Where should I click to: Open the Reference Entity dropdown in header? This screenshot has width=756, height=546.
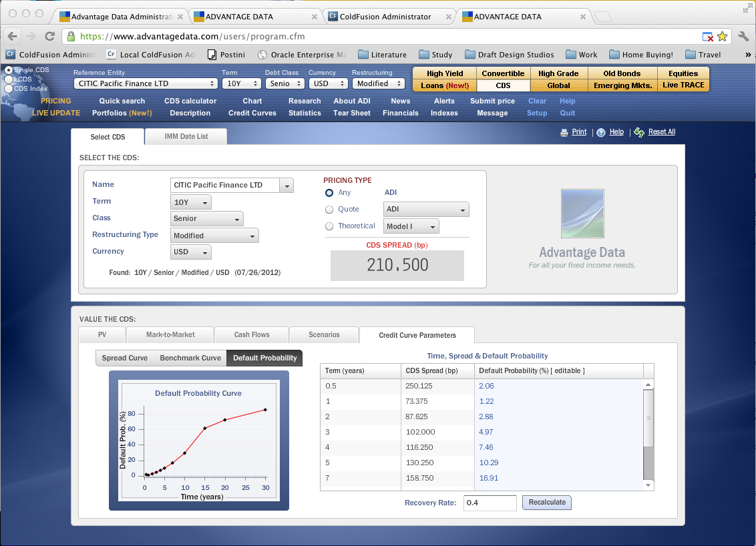[146, 83]
